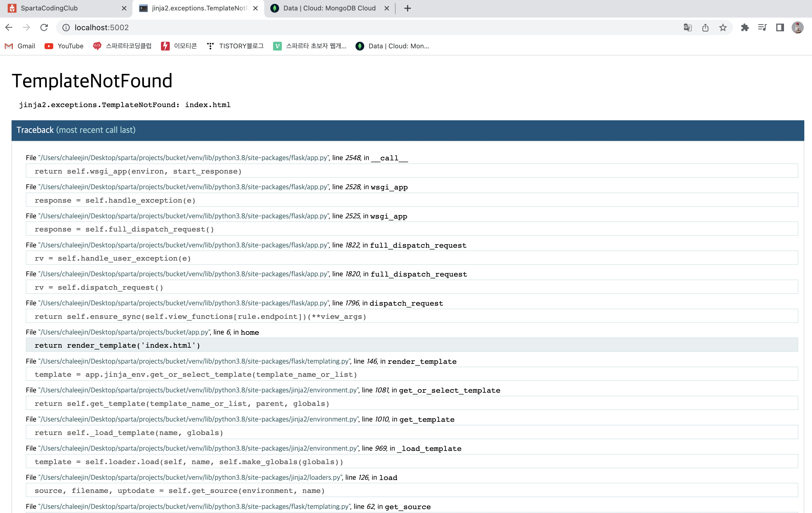
Task: Click the flask/app.py path at line 2525
Action: pyautogui.click(x=184, y=216)
